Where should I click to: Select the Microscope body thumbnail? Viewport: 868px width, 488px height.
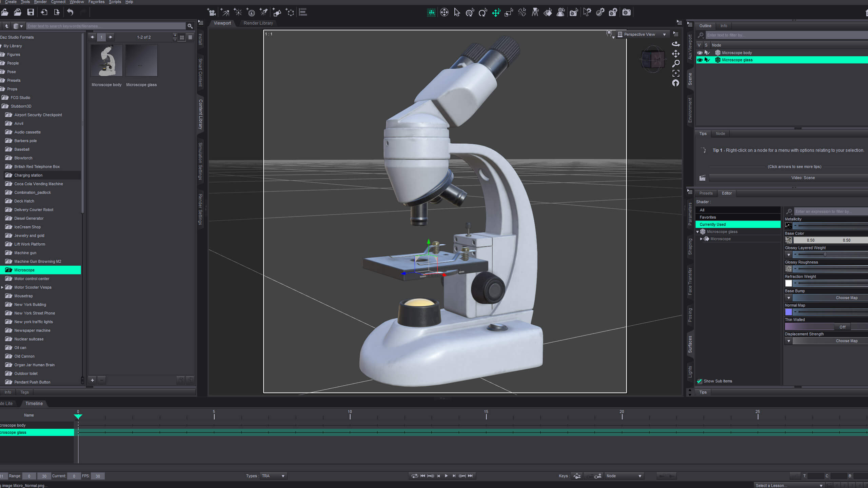[107, 61]
